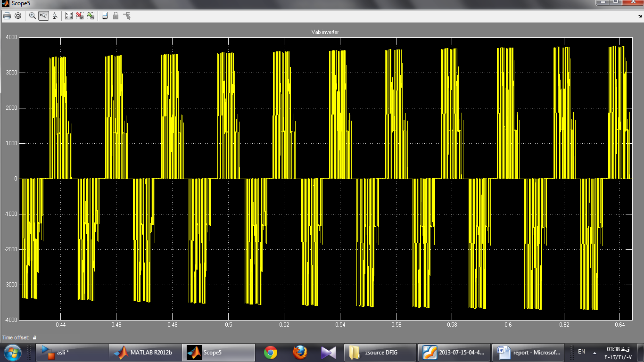Select the Zoom in tool
This screenshot has height=362, width=644.
(x=33, y=16)
